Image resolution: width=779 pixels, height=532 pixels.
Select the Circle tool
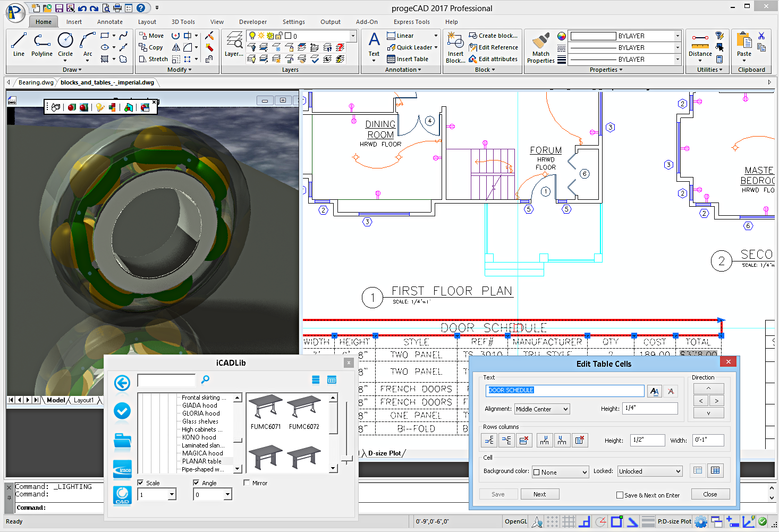(65, 46)
